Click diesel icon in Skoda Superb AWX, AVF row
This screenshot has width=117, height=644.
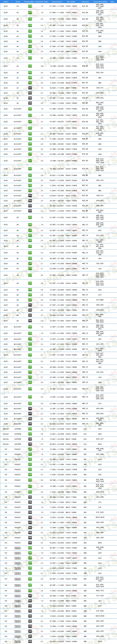pos(30,439)
